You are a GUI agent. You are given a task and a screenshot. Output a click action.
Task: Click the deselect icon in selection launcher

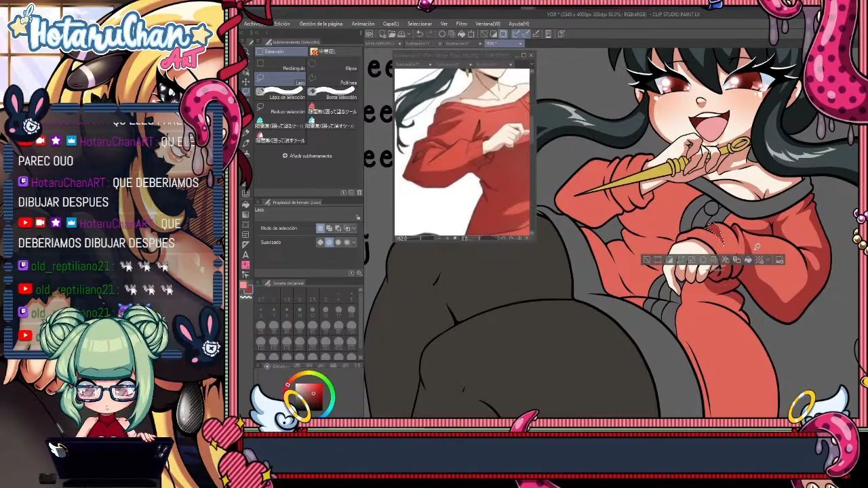pyautogui.click(x=646, y=260)
